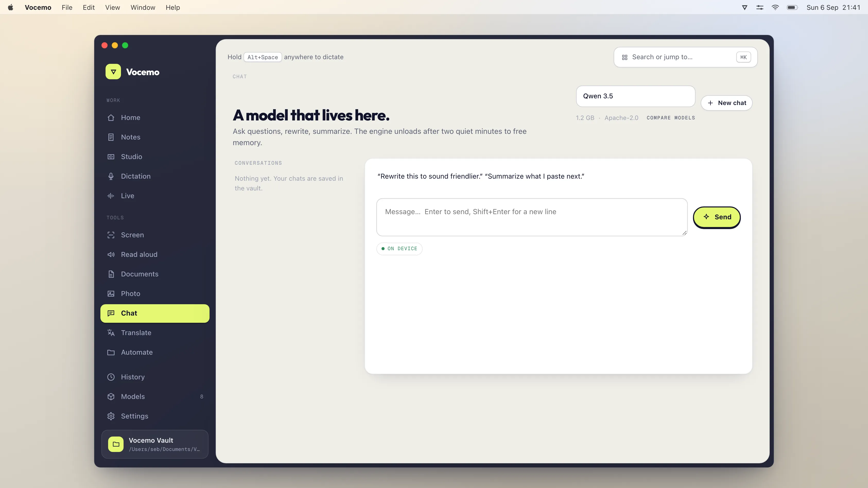Click the Search or jump to field

(x=685, y=57)
